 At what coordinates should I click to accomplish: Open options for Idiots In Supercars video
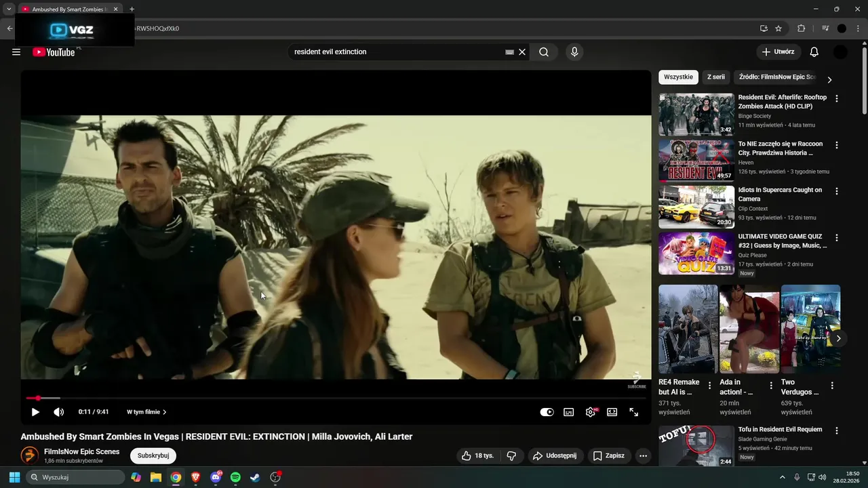click(x=837, y=191)
